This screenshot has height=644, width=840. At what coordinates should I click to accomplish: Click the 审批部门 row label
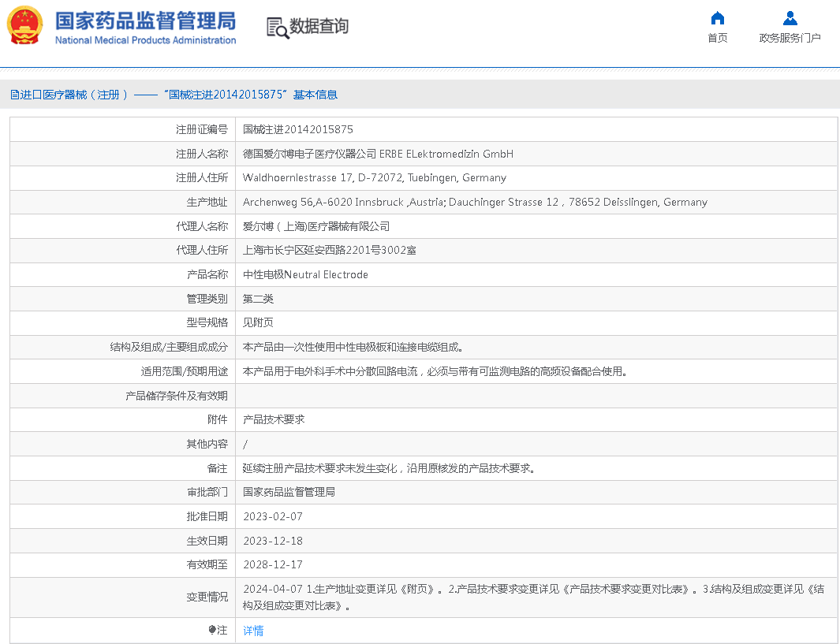[207, 492]
